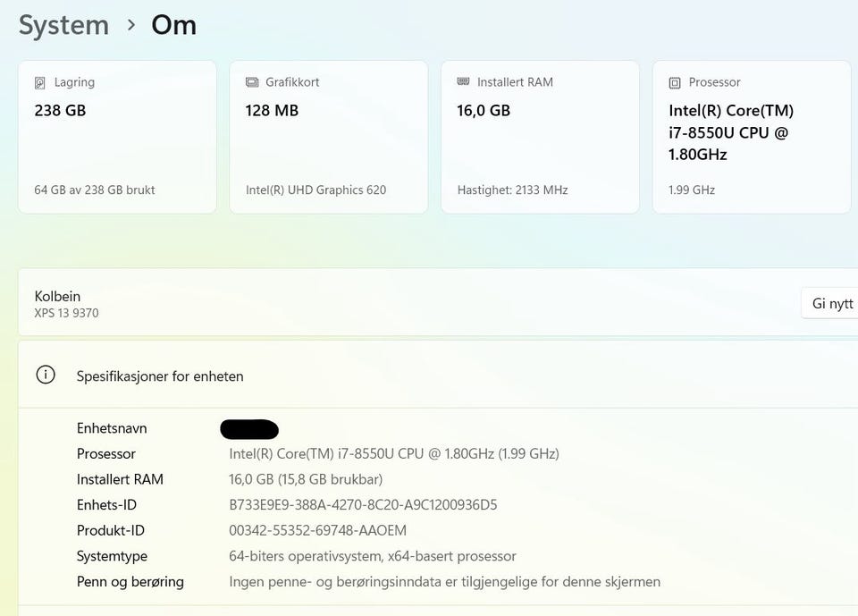Click the Grafikkort graphics card icon
The height and width of the screenshot is (616, 858).
[252, 82]
